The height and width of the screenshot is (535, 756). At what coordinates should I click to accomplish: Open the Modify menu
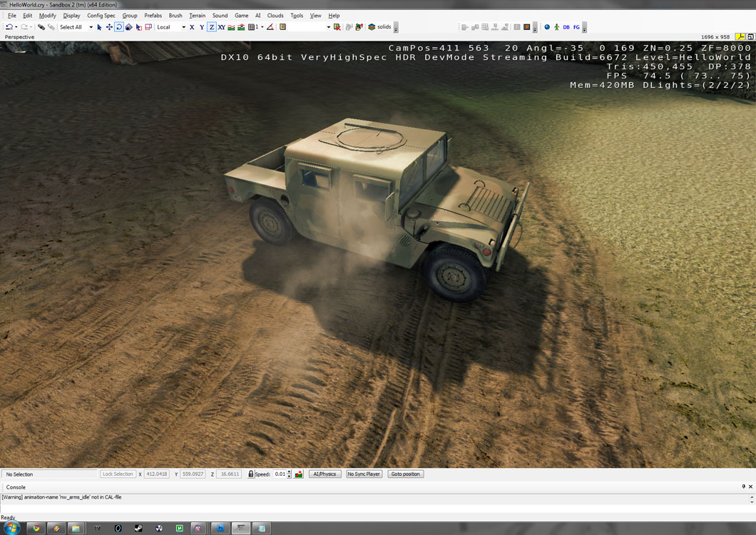point(47,16)
